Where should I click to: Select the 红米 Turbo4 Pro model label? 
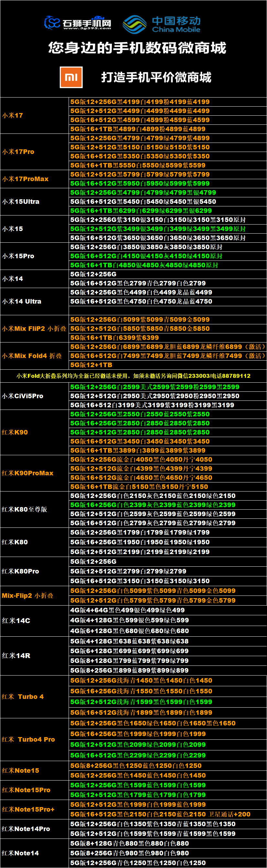[28, 739]
